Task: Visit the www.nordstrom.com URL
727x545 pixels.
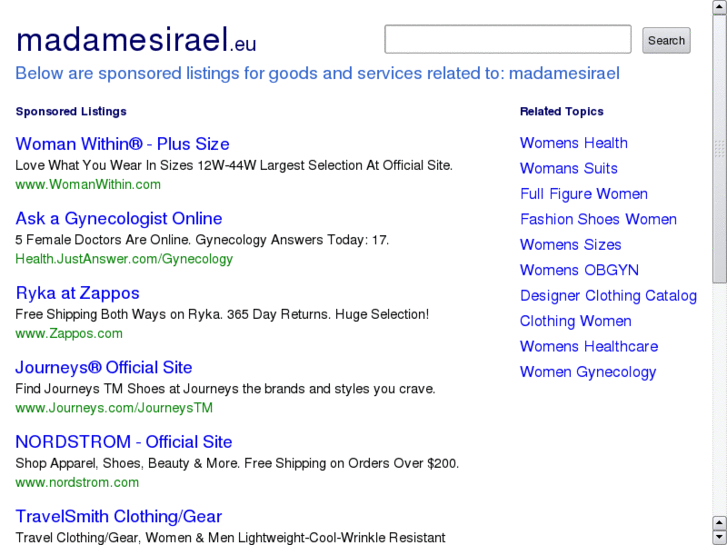Action: click(x=77, y=482)
